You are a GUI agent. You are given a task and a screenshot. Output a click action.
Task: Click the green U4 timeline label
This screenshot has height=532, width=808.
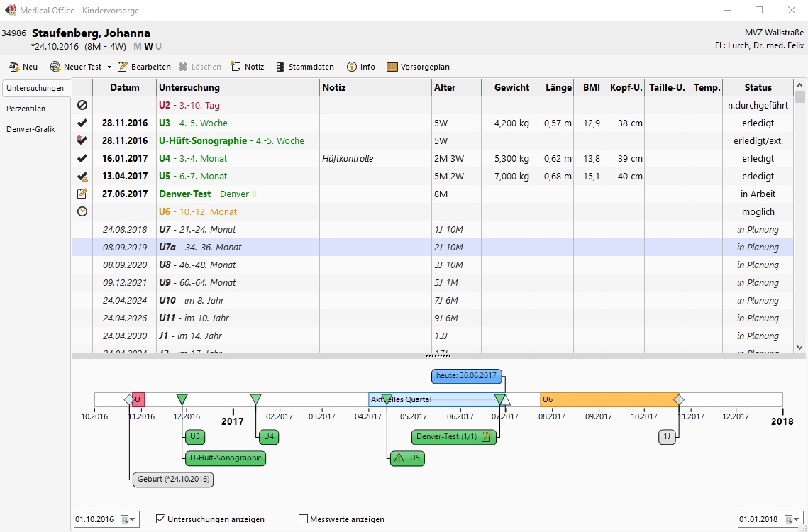[x=268, y=437]
